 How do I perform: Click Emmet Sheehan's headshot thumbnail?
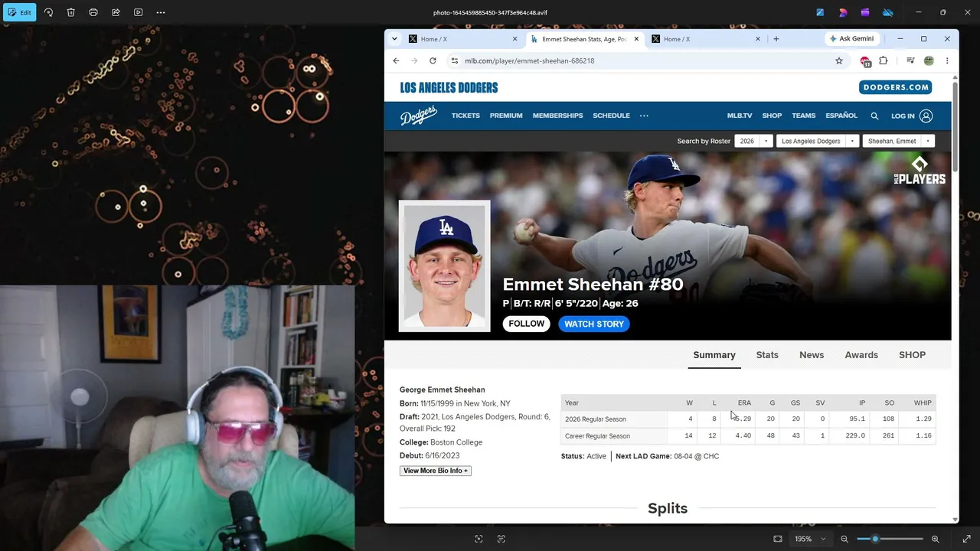pyautogui.click(x=444, y=266)
